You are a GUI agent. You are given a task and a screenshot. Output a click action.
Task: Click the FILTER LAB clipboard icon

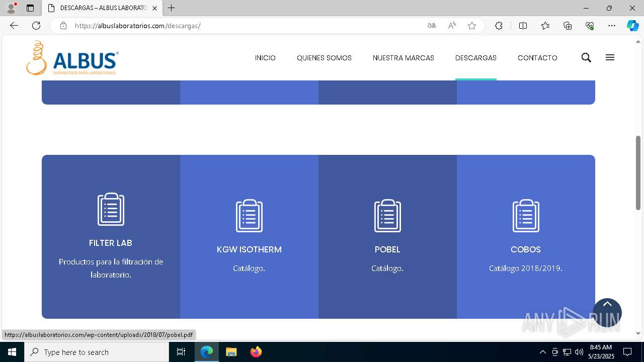(111, 209)
